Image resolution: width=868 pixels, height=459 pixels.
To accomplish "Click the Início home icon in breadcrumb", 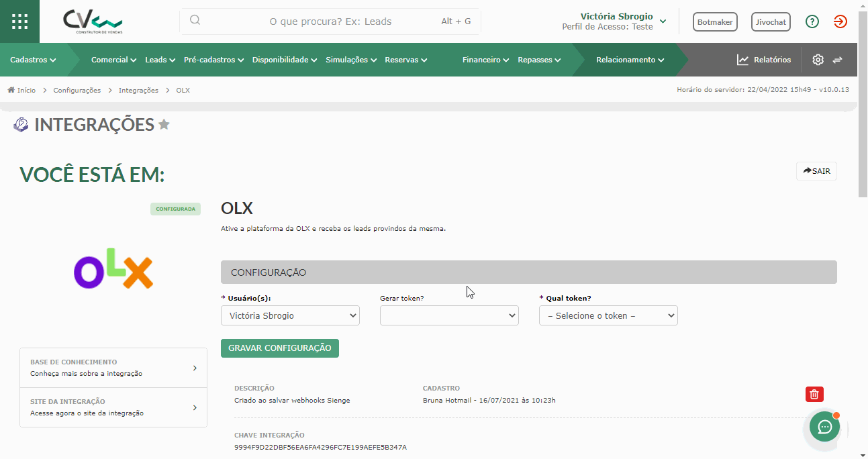I will (11, 90).
